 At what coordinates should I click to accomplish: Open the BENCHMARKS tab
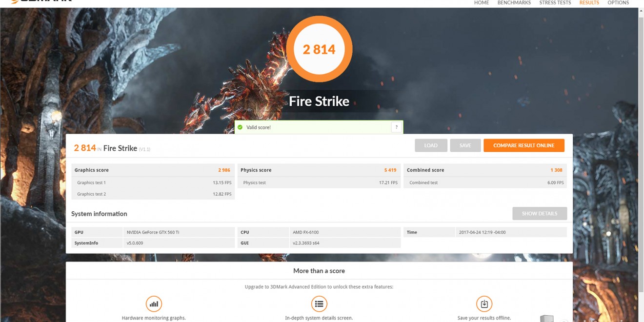pyautogui.click(x=514, y=3)
